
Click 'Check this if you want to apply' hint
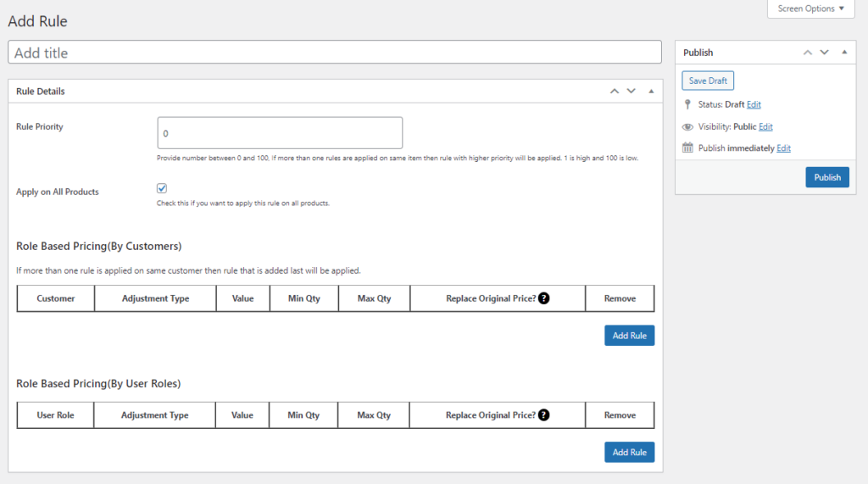pos(243,203)
